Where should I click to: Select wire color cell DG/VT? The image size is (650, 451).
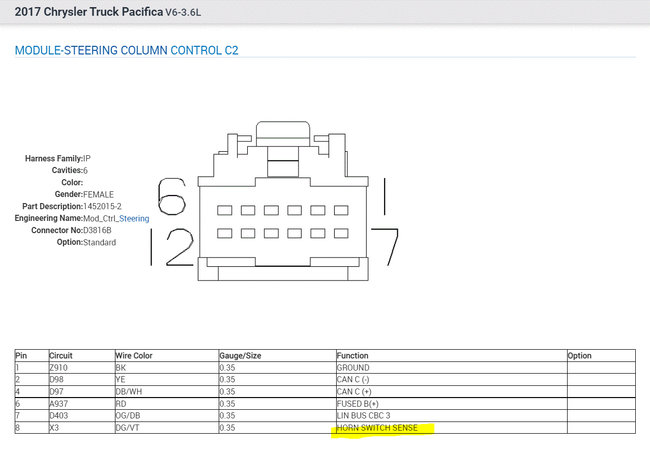pos(167,428)
